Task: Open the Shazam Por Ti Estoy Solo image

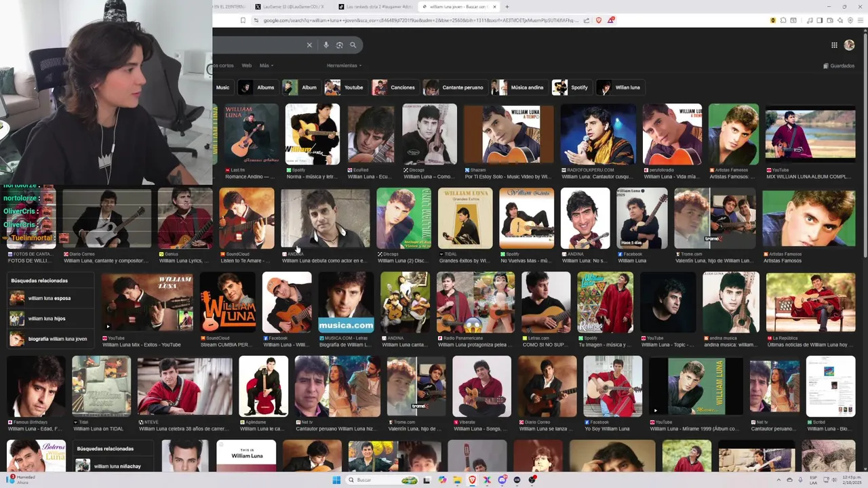Action: point(509,134)
